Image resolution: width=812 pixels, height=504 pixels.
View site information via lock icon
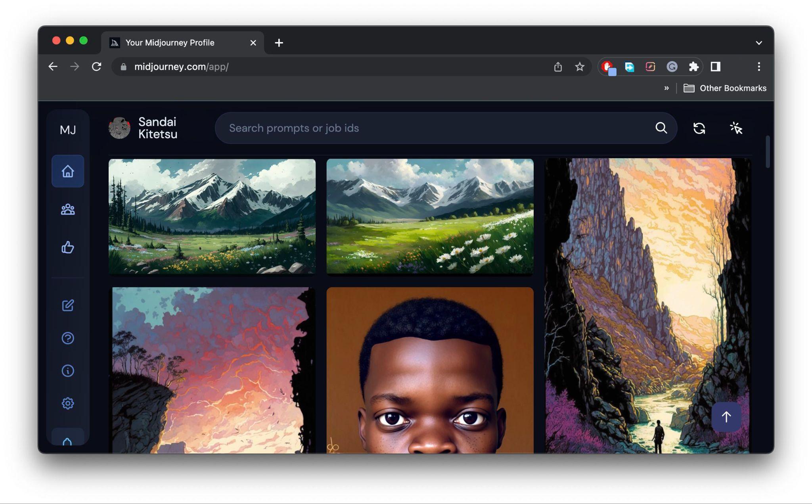pos(123,67)
